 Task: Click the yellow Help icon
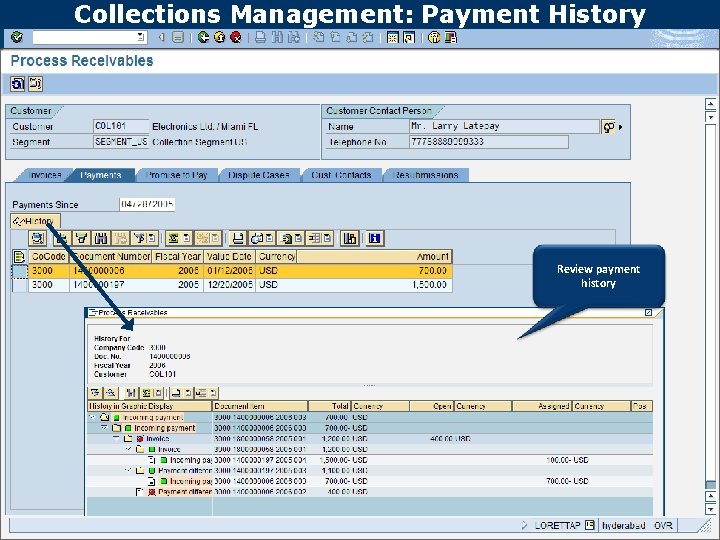434,38
